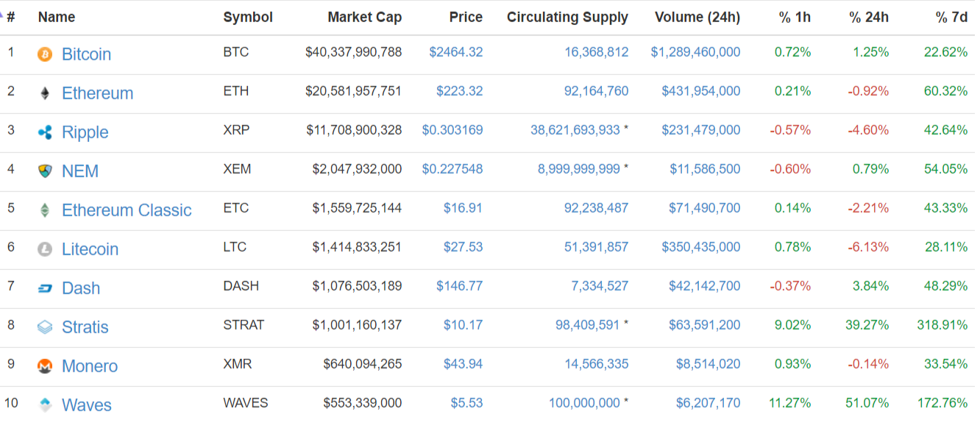
Task: Click Ripple circulating supply 38,621,693,933
Action: (x=575, y=130)
